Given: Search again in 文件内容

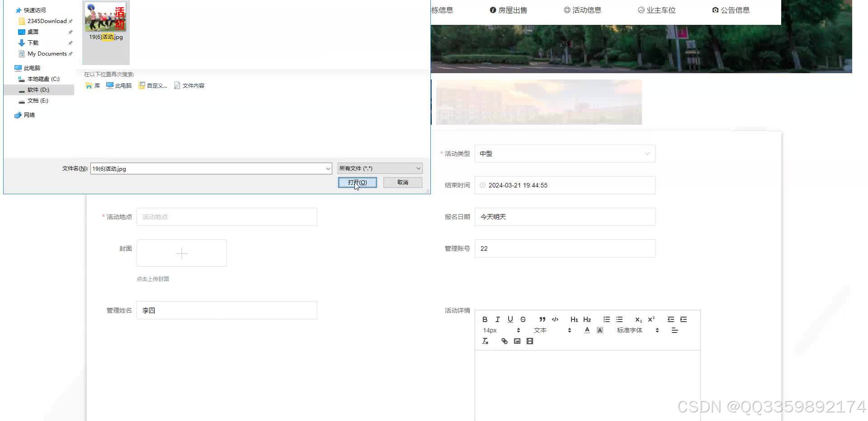Looking at the screenshot, I should click(189, 85).
